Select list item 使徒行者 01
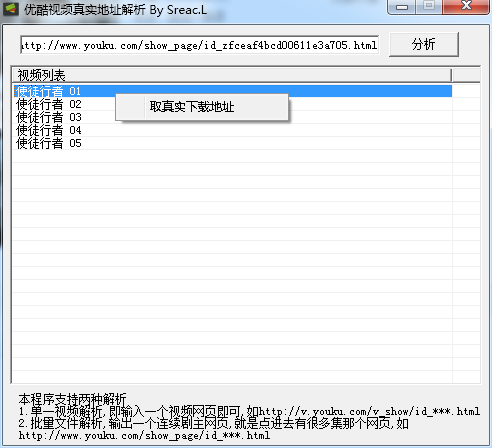492x448 pixels. pos(233,91)
